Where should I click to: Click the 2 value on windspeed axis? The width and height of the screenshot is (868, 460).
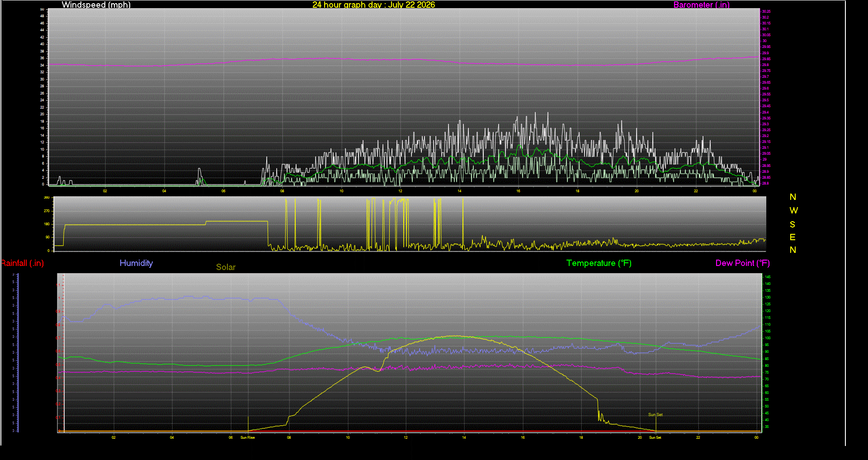43,177
